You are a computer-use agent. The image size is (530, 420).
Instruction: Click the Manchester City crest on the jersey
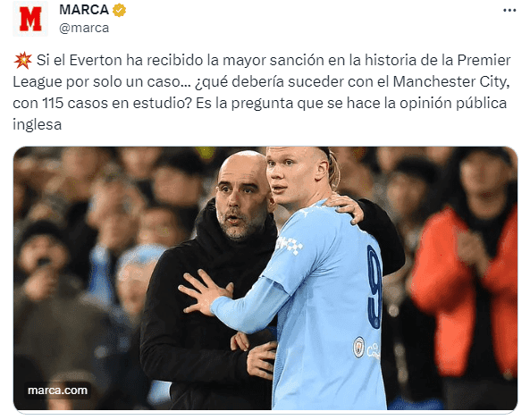coord(358,347)
